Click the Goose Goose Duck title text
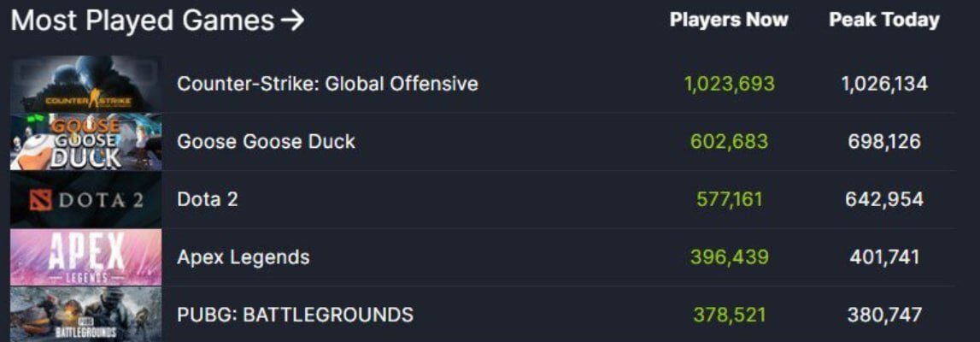 [x=267, y=142]
